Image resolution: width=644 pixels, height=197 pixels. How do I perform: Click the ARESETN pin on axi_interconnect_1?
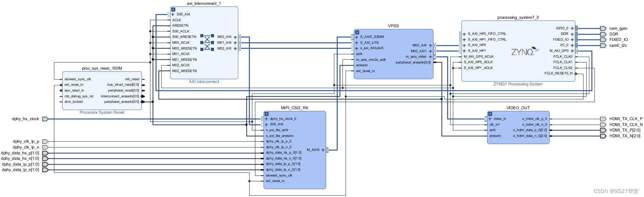180,26
